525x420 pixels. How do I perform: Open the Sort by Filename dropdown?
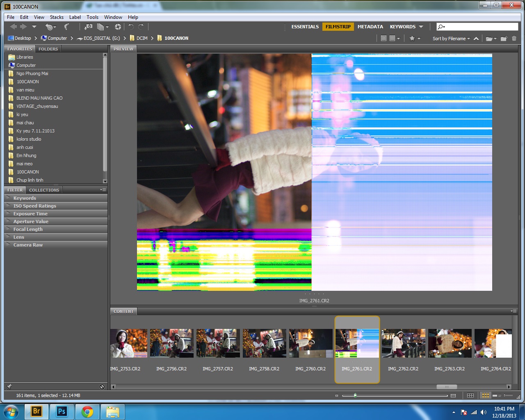(x=451, y=39)
